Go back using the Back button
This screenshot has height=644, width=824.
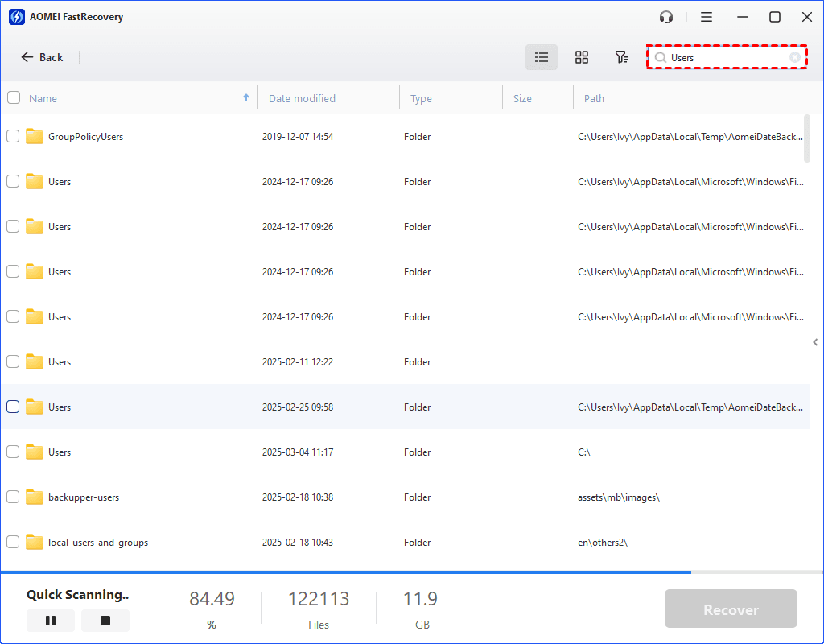click(42, 57)
